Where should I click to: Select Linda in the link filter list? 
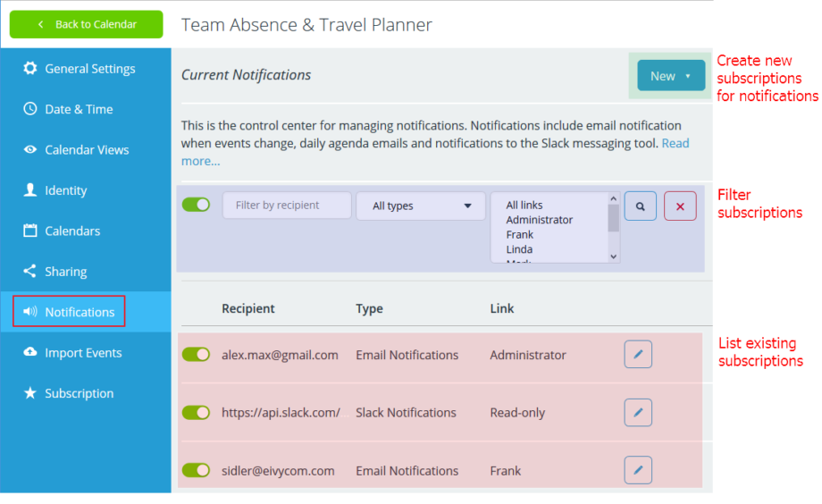click(x=519, y=249)
